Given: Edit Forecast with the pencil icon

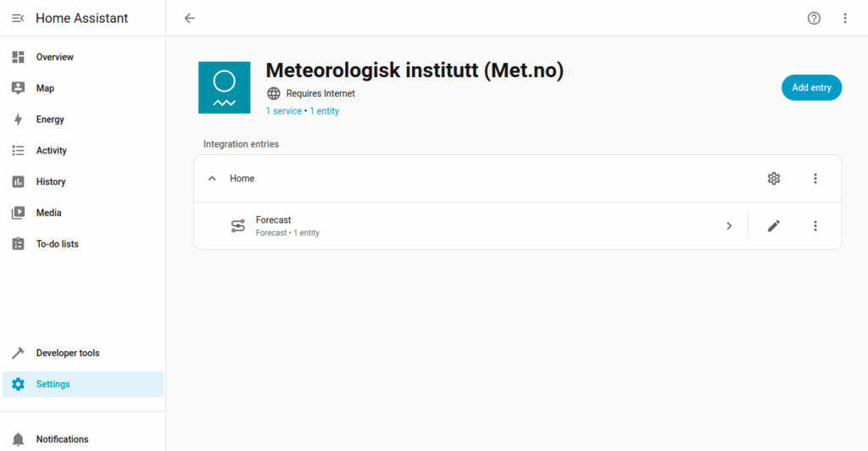Looking at the screenshot, I should click(773, 225).
